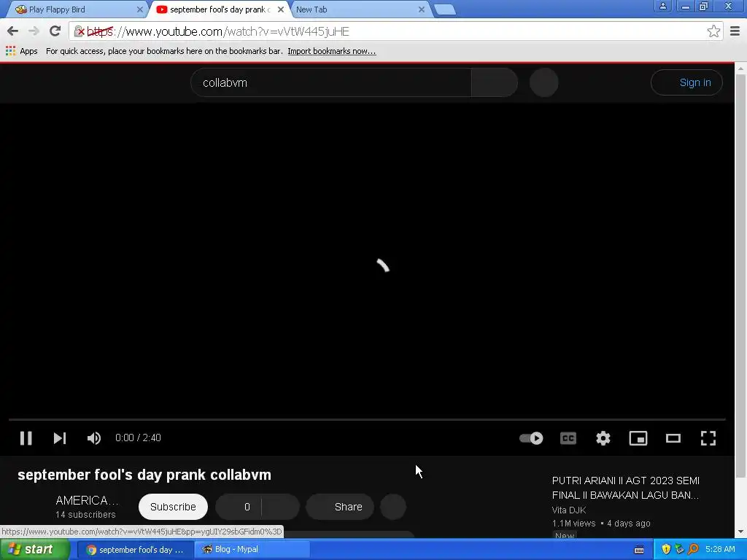Click the network tray icon next to shield
Image resolution: width=747 pixels, height=560 pixels.
click(x=679, y=550)
